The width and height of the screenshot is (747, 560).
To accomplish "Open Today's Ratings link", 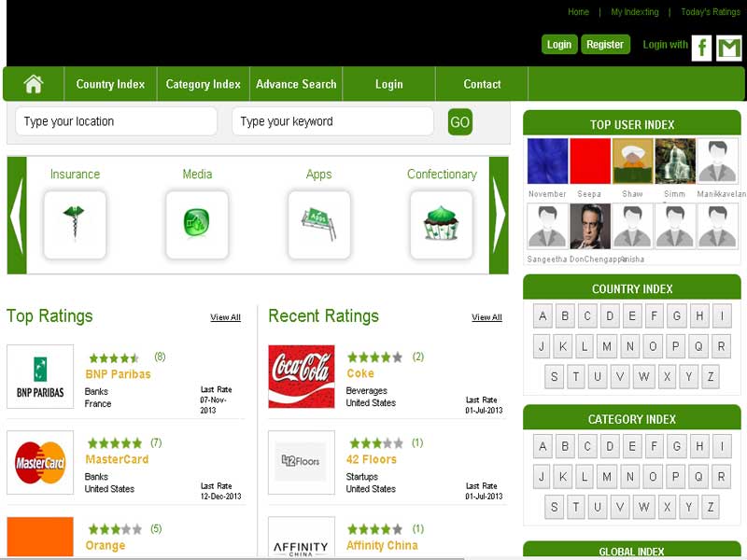I will click(x=711, y=12).
